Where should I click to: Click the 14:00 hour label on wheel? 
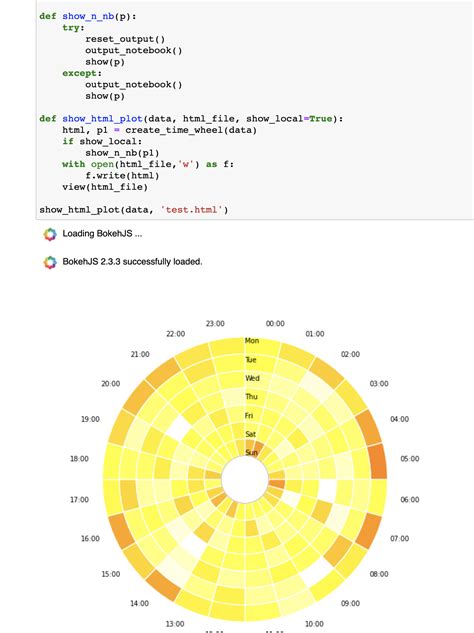click(139, 603)
